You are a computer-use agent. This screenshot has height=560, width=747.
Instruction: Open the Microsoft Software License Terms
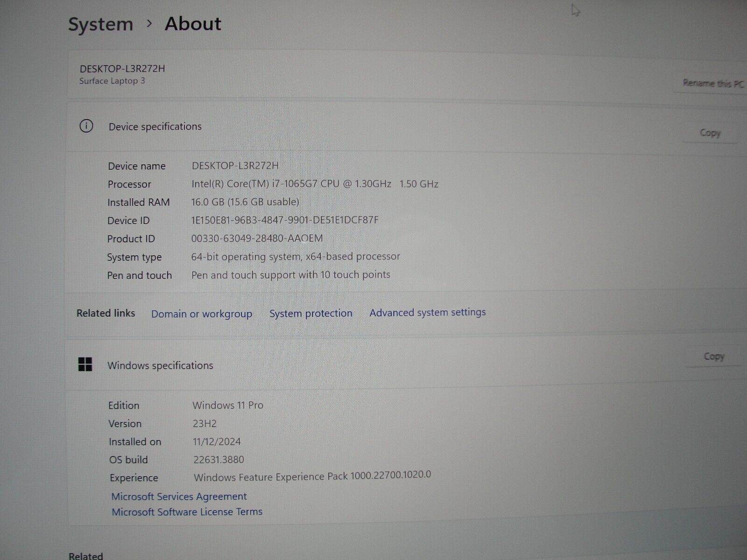pos(186,511)
